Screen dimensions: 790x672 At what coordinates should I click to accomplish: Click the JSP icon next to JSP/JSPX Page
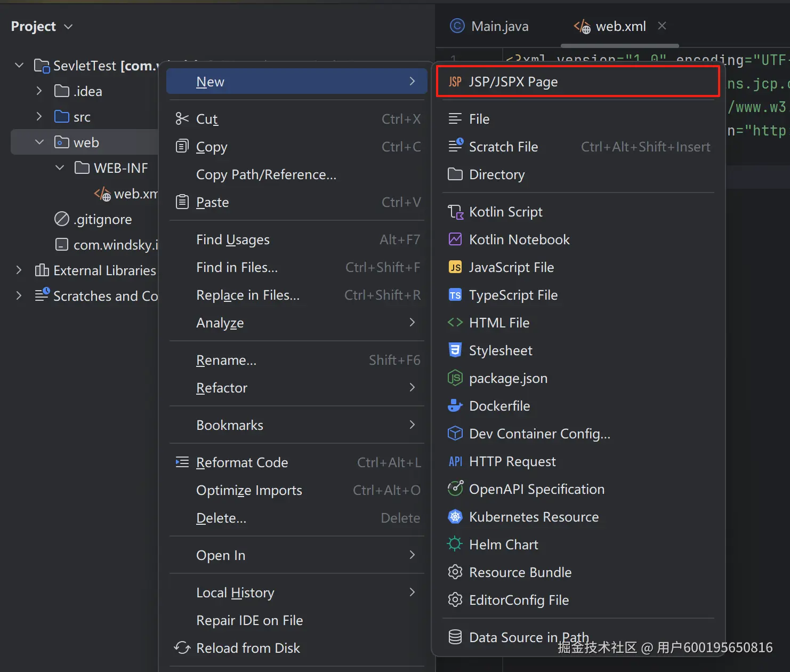[455, 82]
